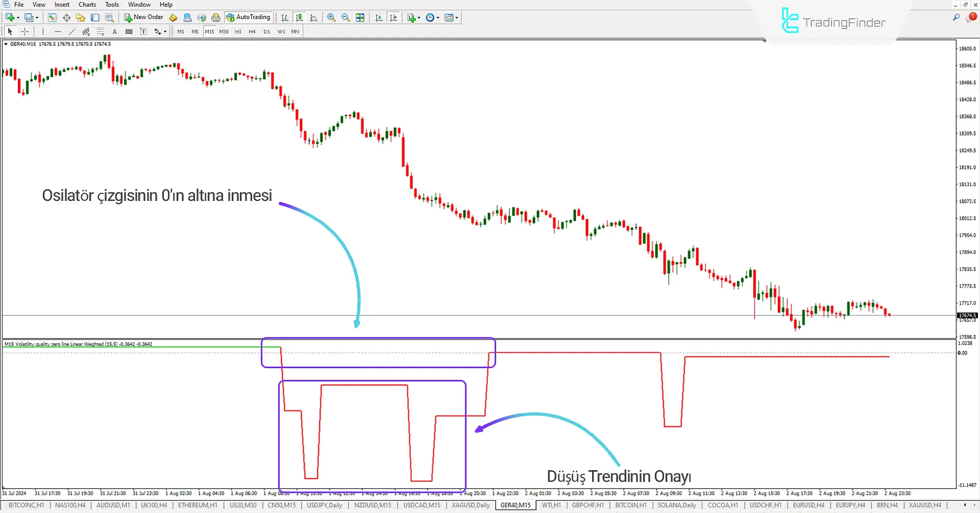980x513 pixels.
Task: Select the Fibonacci retracement tool
Action: 101,32
